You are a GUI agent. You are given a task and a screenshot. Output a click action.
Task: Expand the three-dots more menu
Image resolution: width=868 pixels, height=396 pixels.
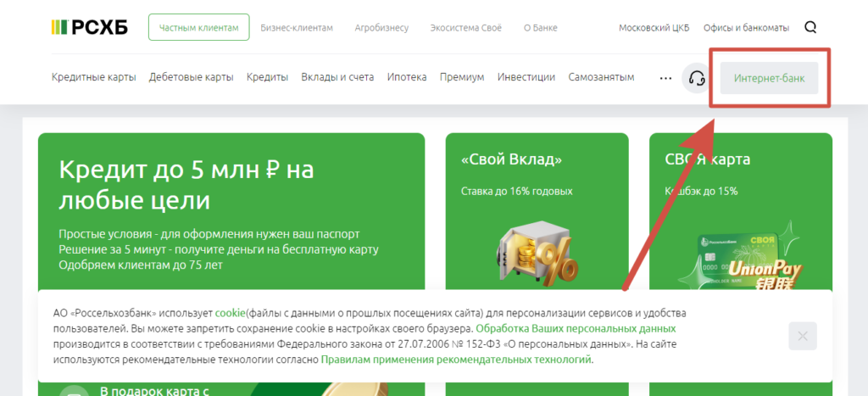(665, 78)
